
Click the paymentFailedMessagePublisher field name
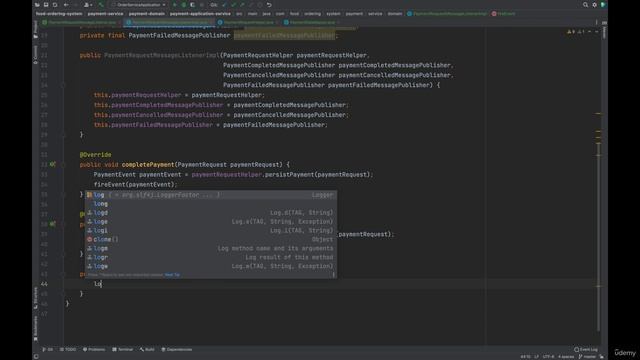click(x=284, y=36)
